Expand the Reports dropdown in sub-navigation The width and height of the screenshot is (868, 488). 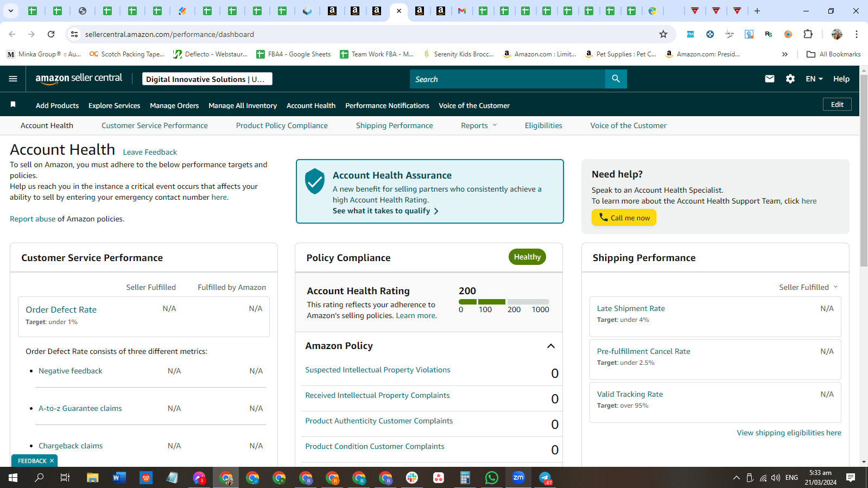coord(479,125)
